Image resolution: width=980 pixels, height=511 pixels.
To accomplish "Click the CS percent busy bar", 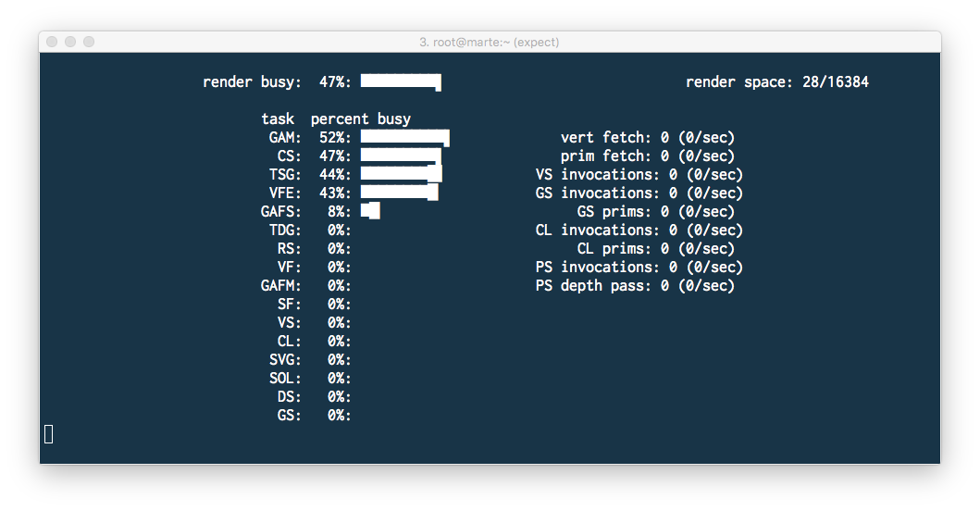I will 401,156.
